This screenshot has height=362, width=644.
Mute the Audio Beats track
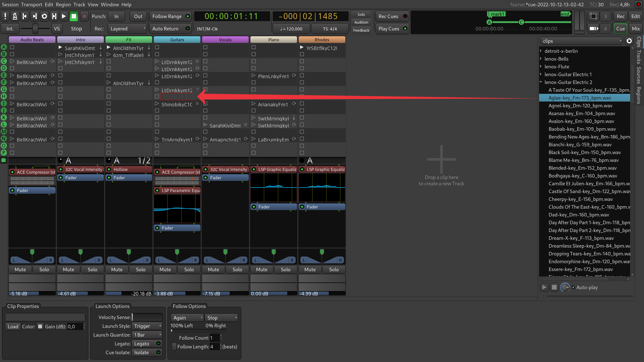point(20,269)
